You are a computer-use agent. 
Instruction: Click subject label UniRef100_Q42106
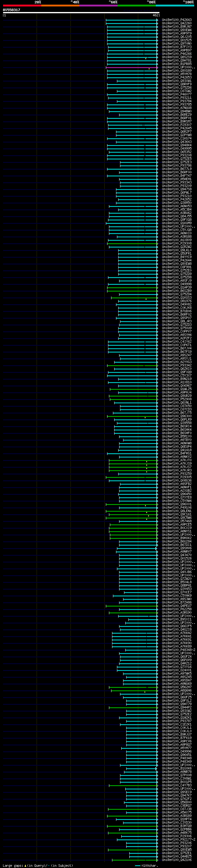176,860
